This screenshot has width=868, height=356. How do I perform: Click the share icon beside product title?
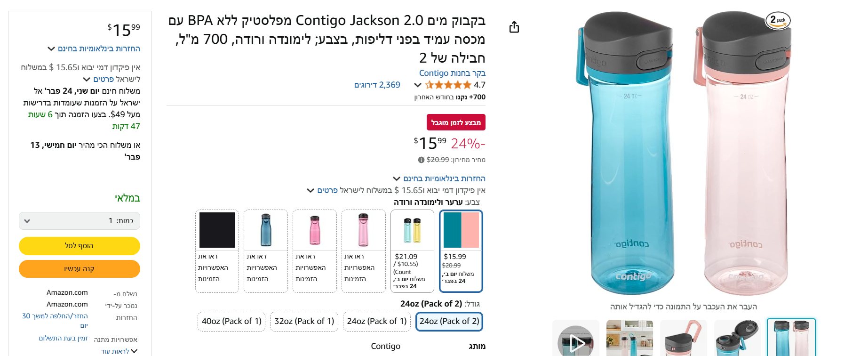[514, 27]
